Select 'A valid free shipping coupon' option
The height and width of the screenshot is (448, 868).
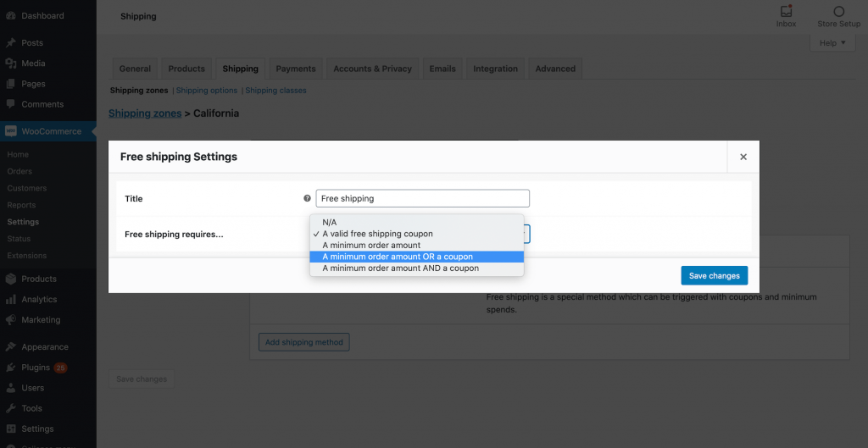point(416,234)
